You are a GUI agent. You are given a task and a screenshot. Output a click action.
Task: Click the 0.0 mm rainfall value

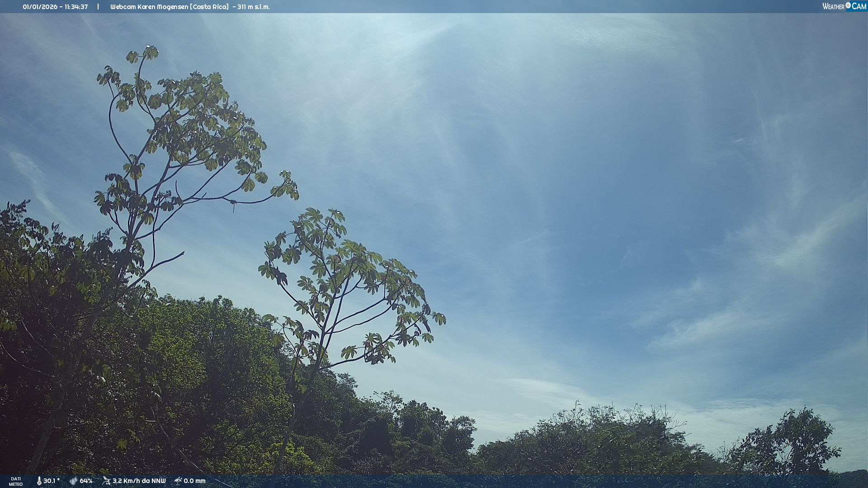(x=194, y=481)
